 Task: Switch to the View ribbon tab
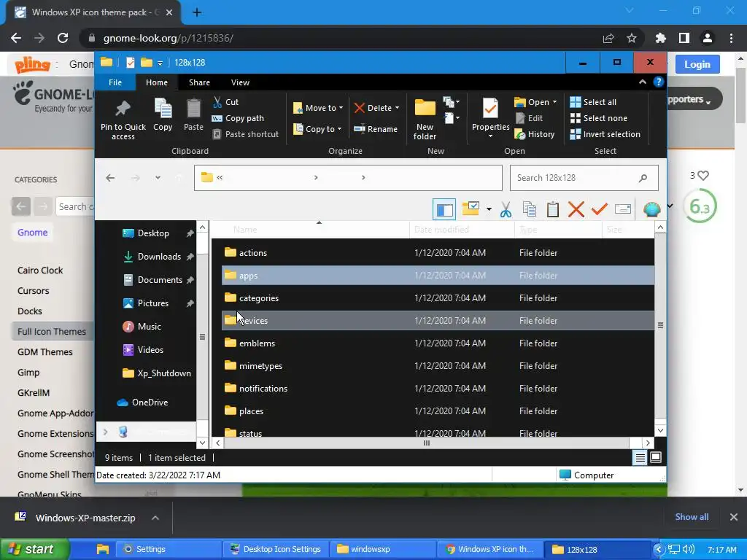(240, 82)
